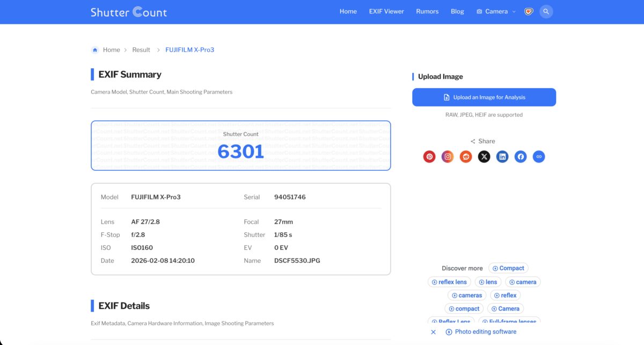The height and width of the screenshot is (345, 644).
Task: Click the Instagram share icon
Action: click(448, 156)
